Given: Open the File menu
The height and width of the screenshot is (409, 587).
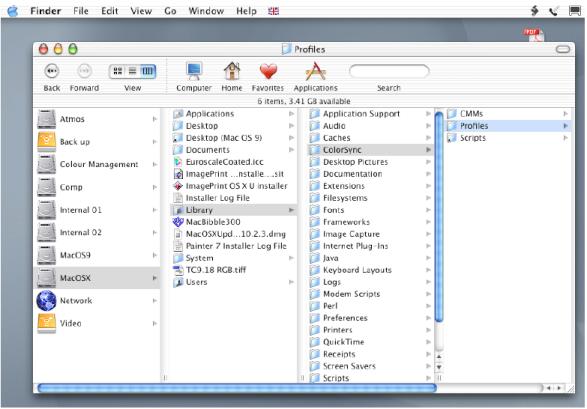Looking at the screenshot, I should (x=81, y=11).
